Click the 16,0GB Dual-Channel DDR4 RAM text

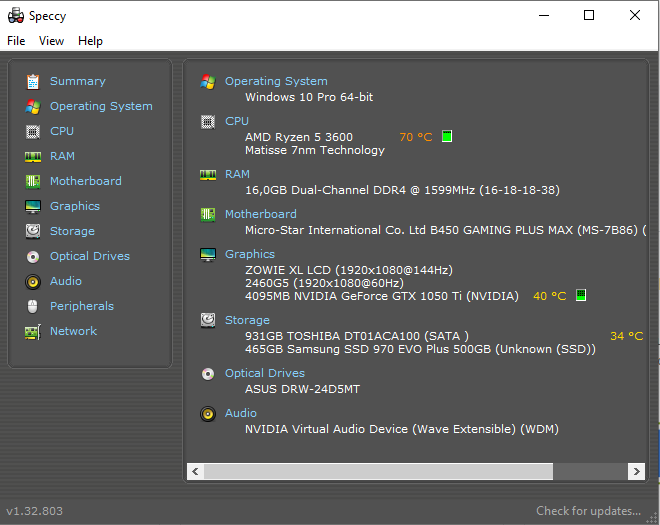tap(402, 190)
